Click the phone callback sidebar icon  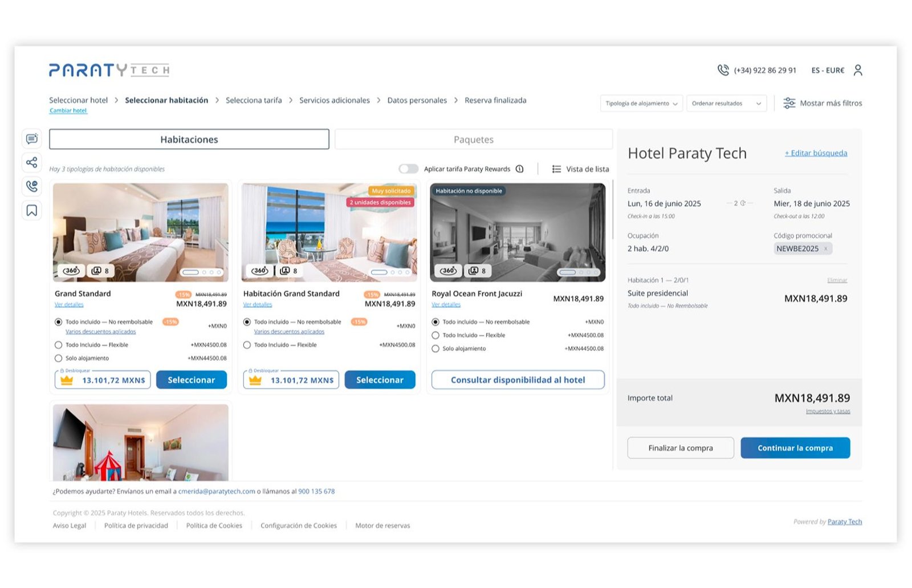coord(32,186)
